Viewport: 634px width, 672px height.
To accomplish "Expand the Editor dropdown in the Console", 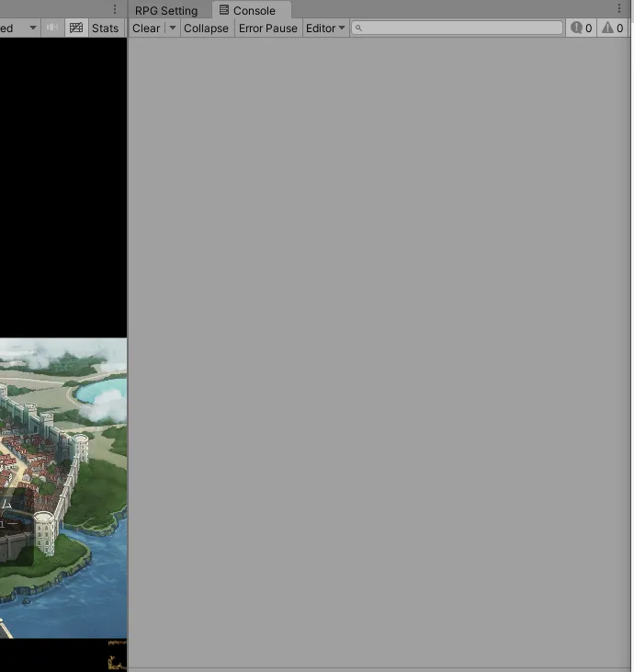I will click(x=325, y=28).
